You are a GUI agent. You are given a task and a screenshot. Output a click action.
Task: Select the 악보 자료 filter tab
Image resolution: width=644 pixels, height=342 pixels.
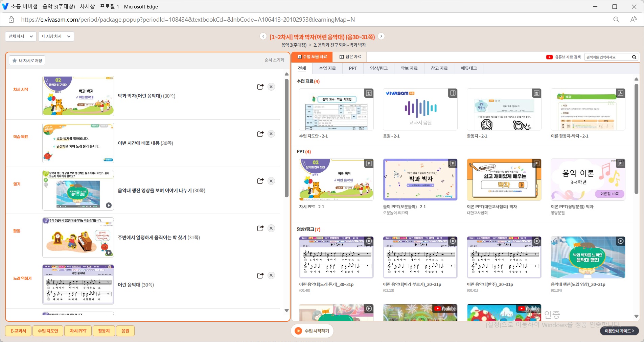[x=409, y=68]
